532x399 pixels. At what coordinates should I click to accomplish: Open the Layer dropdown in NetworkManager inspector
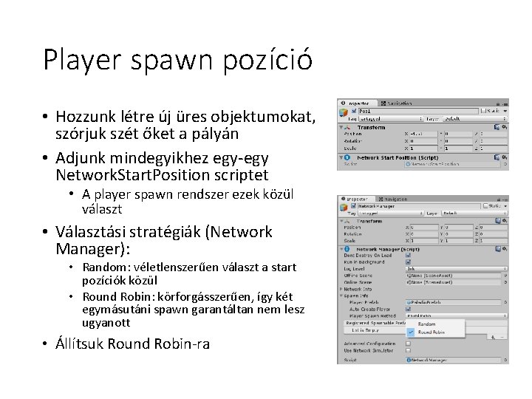tap(474, 213)
